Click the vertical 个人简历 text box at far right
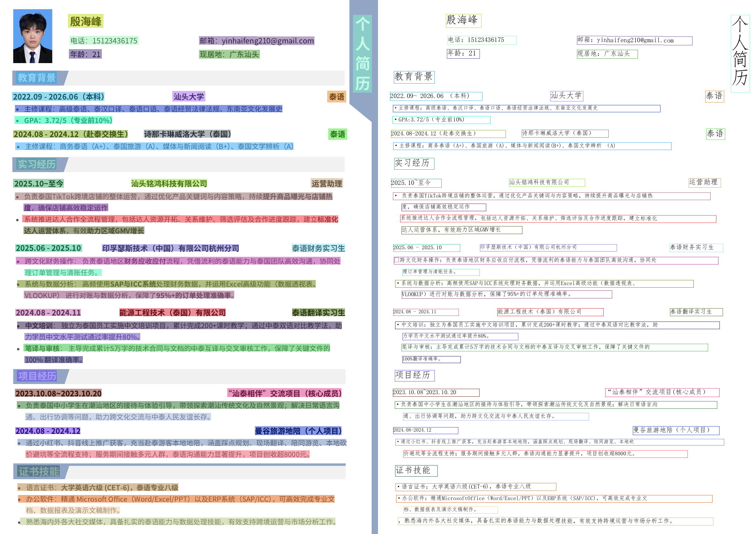 (740, 54)
